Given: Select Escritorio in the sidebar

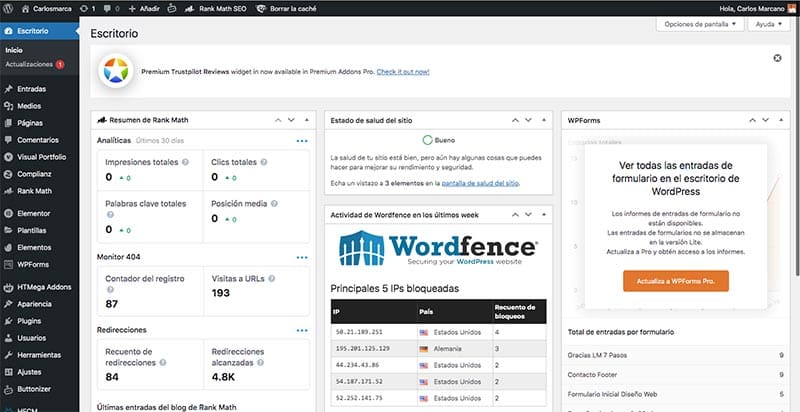Looking at the screenshot, I should (x=39, y=31).
